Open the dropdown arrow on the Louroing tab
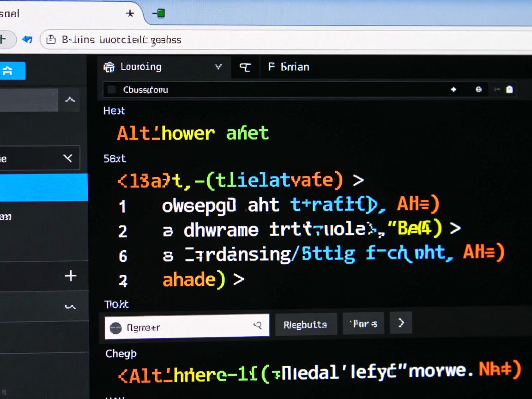The image size is (532, 399). [x=218, y=67]
